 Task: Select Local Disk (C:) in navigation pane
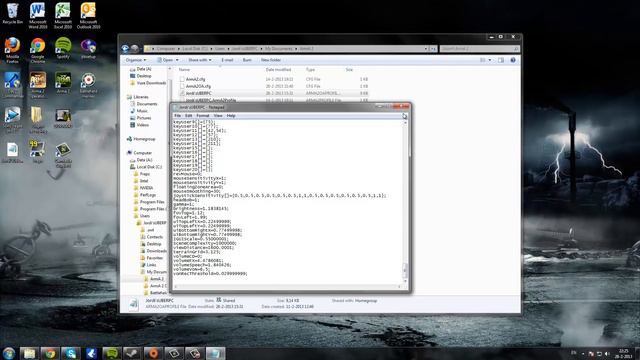pyautogui.click(x=149, y=167)
